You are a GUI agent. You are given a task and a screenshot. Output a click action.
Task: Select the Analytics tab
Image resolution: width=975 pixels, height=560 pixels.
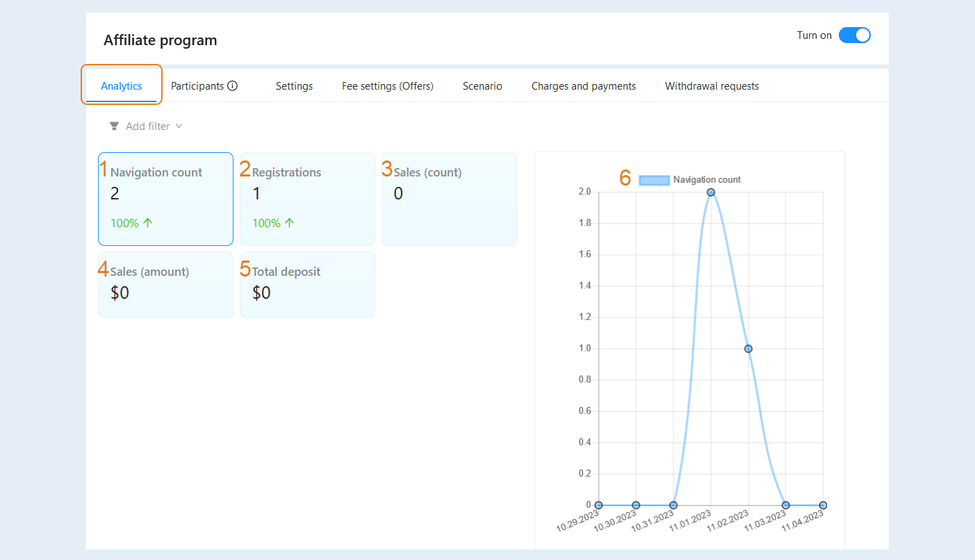122,86
